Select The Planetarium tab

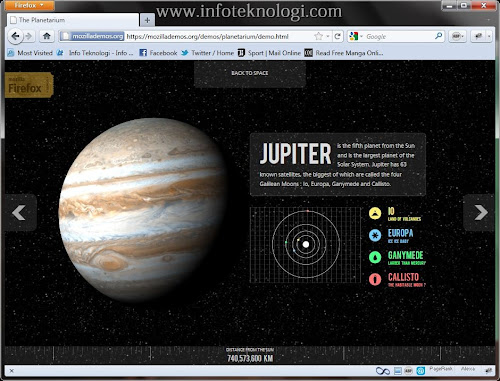tap(73, 20)
